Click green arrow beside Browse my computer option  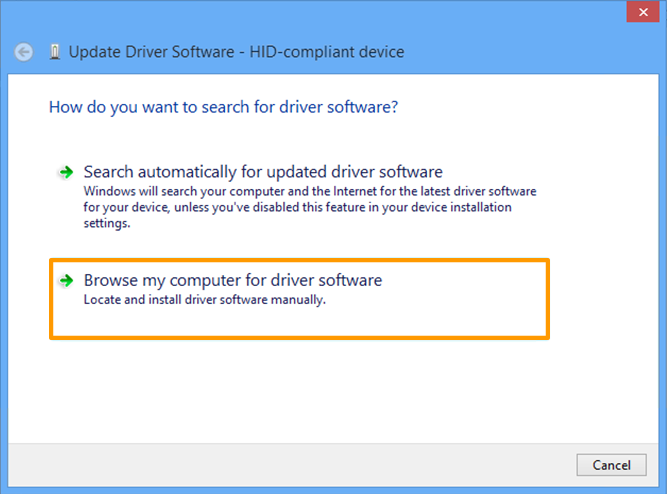click(x=66, y=281)
